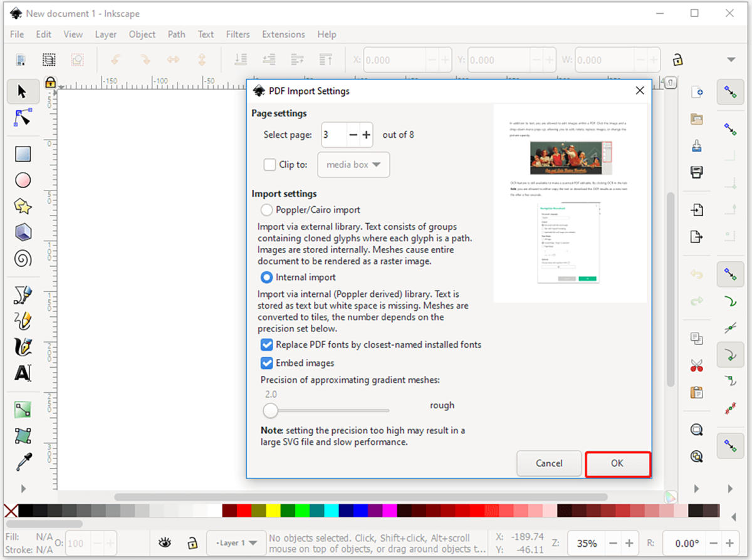The width and height of the screenshot is (752, 560).
Task: Select the Poppler/Cairo import option
Action: (x=266, y=209)
